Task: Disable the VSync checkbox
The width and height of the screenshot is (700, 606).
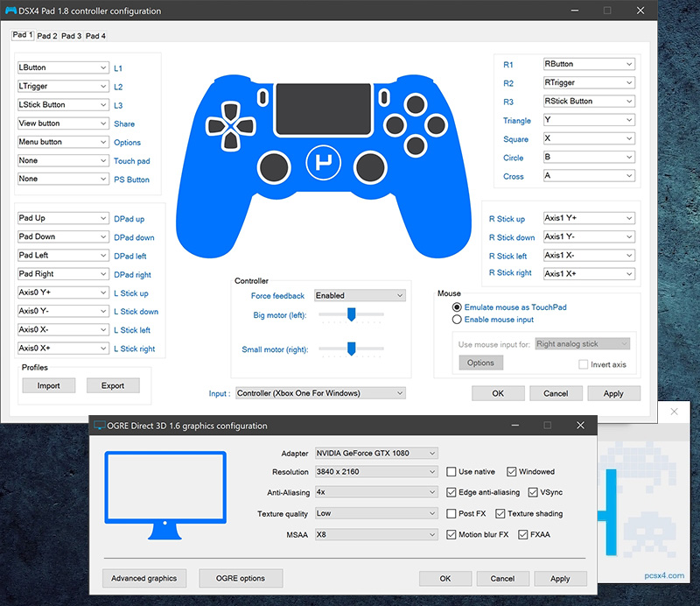Action: click(533, 492)
